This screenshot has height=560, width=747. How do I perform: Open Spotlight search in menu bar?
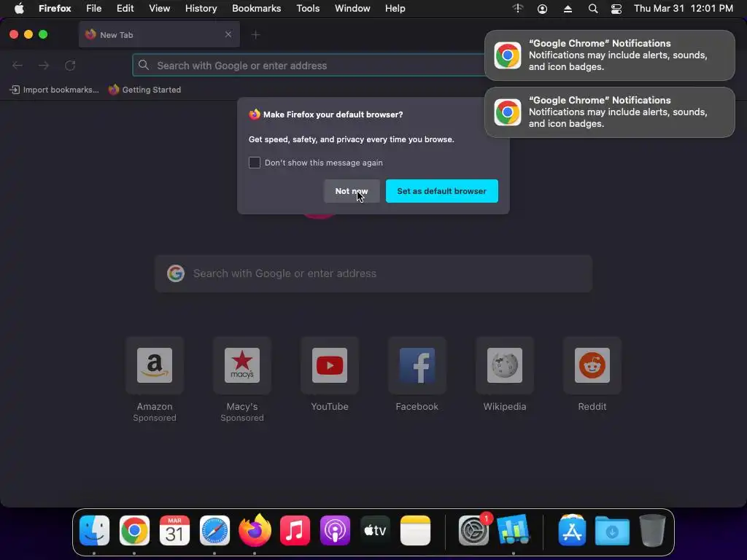(592, 9)
